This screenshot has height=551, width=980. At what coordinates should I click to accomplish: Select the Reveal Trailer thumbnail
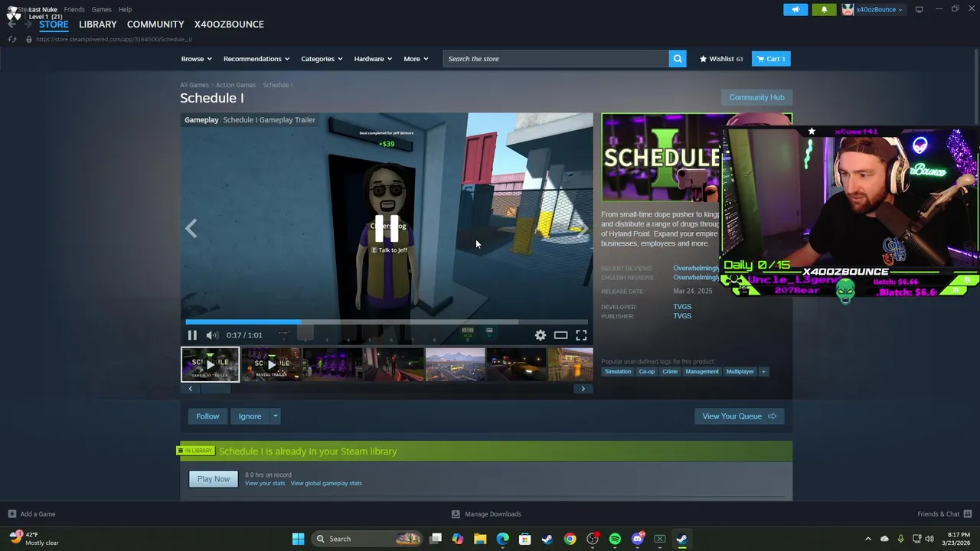(x=271, y=364)
